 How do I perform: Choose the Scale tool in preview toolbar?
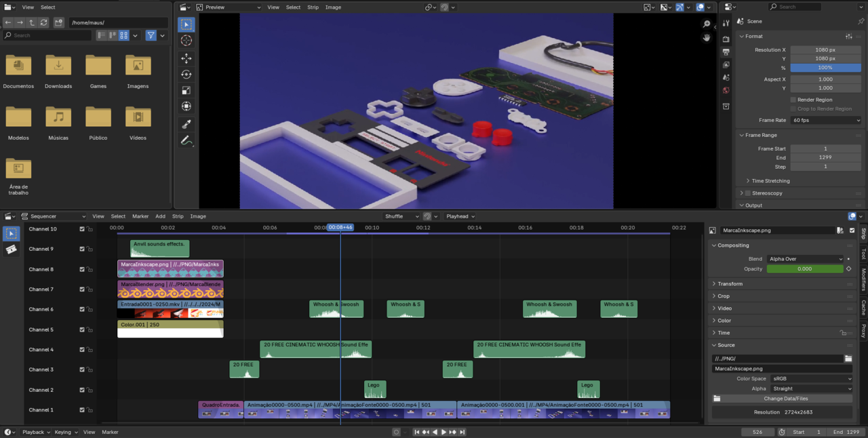[186, 90]
